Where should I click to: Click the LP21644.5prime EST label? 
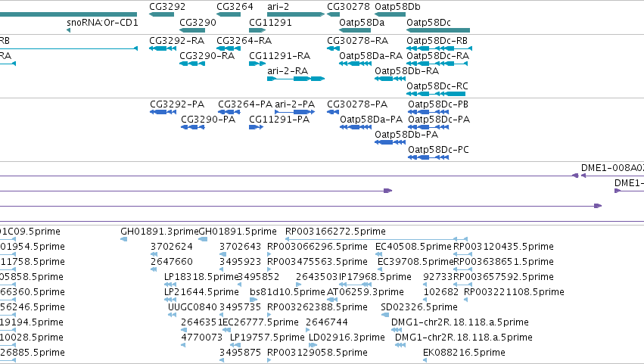pyautogui.click(x=201, y=293)
